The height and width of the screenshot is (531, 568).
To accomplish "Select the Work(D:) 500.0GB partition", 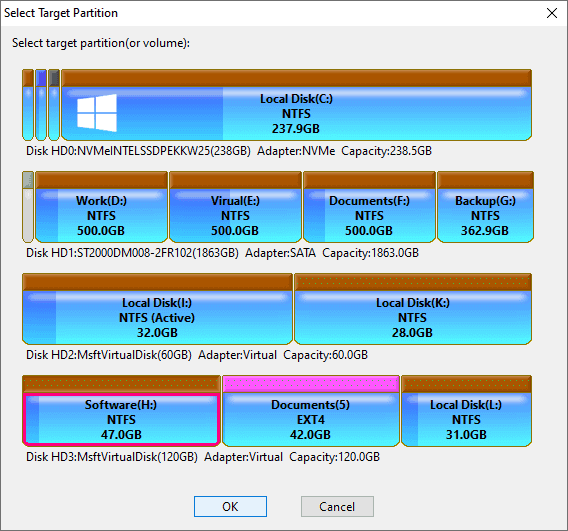I will point(101,207).
